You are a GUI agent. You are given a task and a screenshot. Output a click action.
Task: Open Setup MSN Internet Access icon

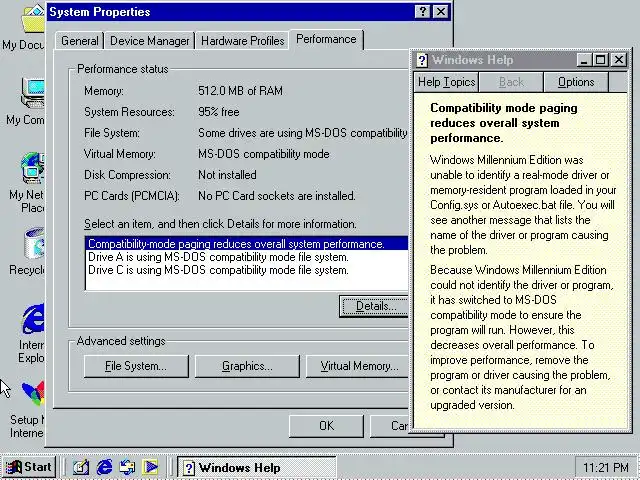tap(33, 394)
